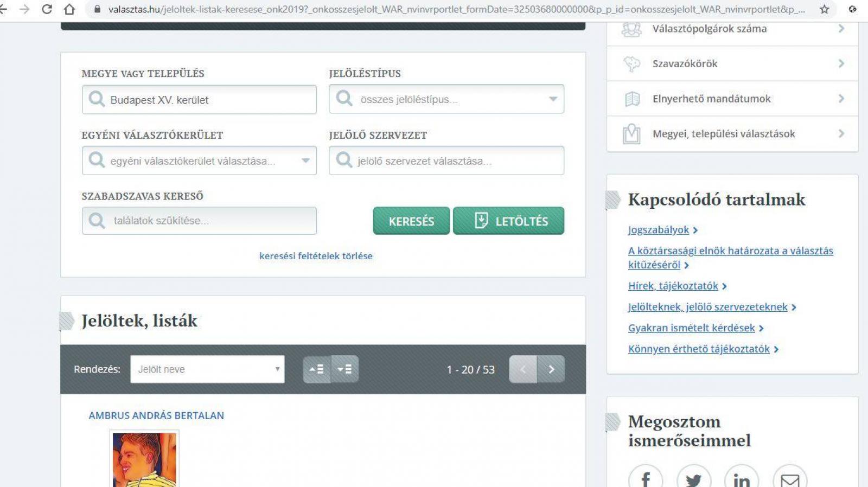This screenshot has height=487, width=868.
Task: Open Hírek, tájékoztatók link
Action: click(673, 286)
